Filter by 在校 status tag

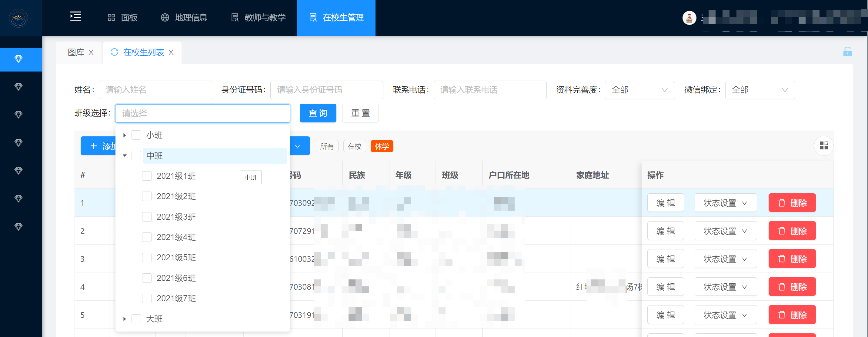(x=355, y=146)
